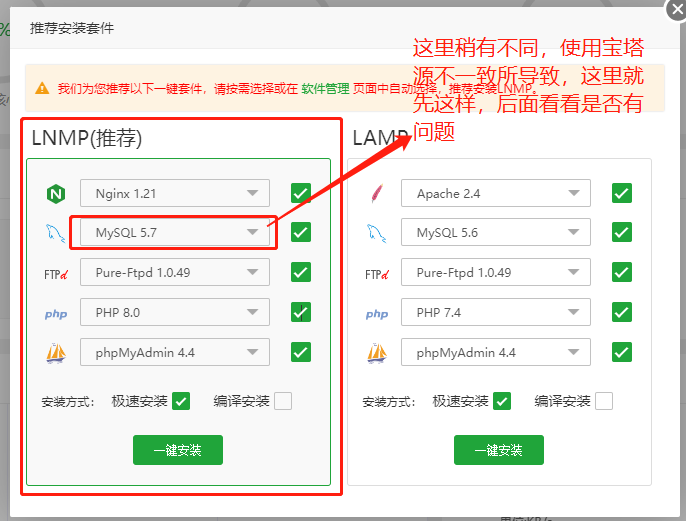Click the 推荐安装套件 dialog title
This screenshot has height=521, width=686.
pos(72,28)
